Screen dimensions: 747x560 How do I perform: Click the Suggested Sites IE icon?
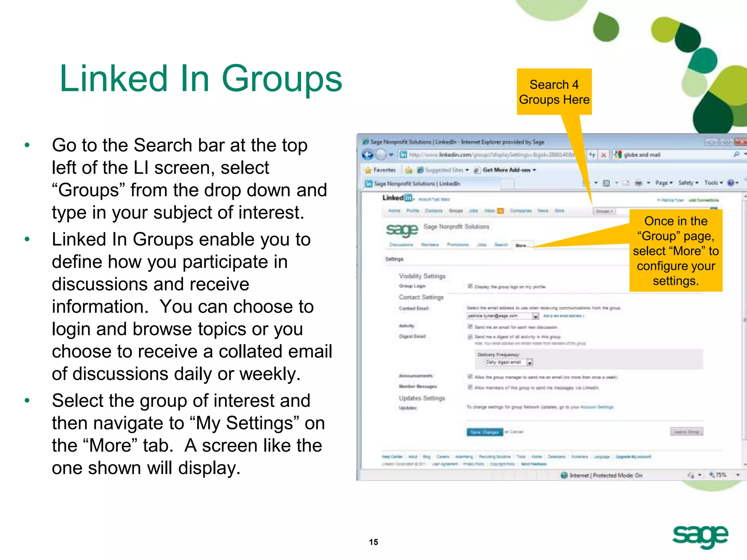pos(420,170)
